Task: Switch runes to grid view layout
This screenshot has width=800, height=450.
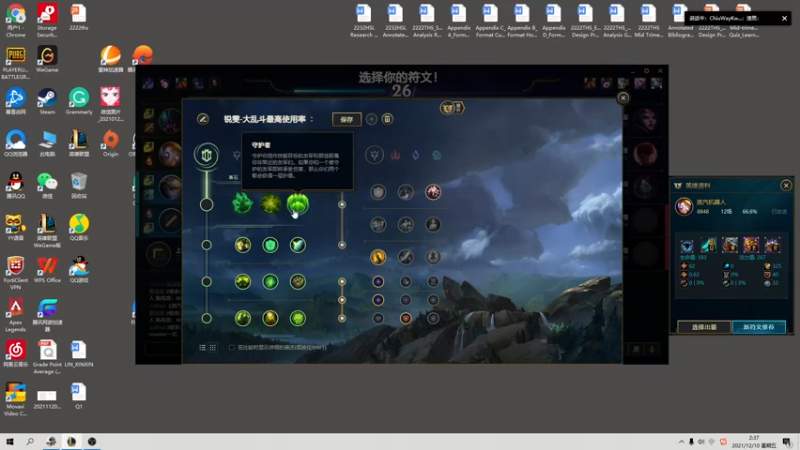Action: point(213,347)
